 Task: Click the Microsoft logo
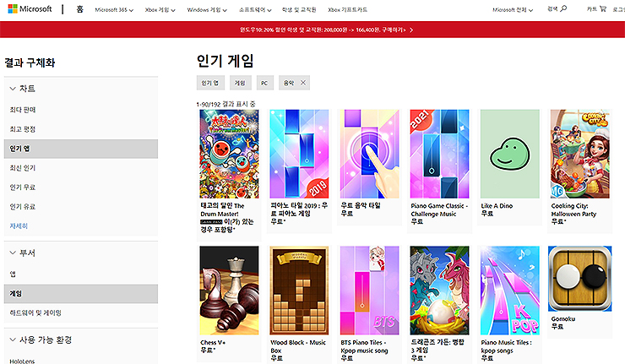pyautogui.click(x=30, y=8)
